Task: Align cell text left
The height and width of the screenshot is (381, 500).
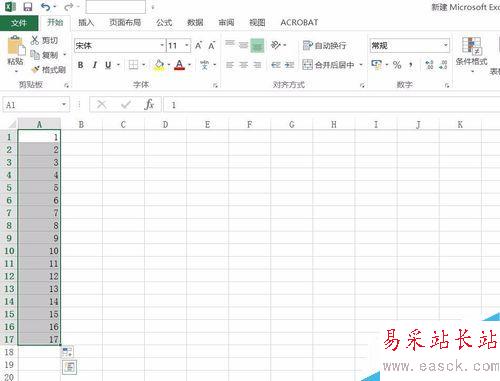Action: coord(230,65)
